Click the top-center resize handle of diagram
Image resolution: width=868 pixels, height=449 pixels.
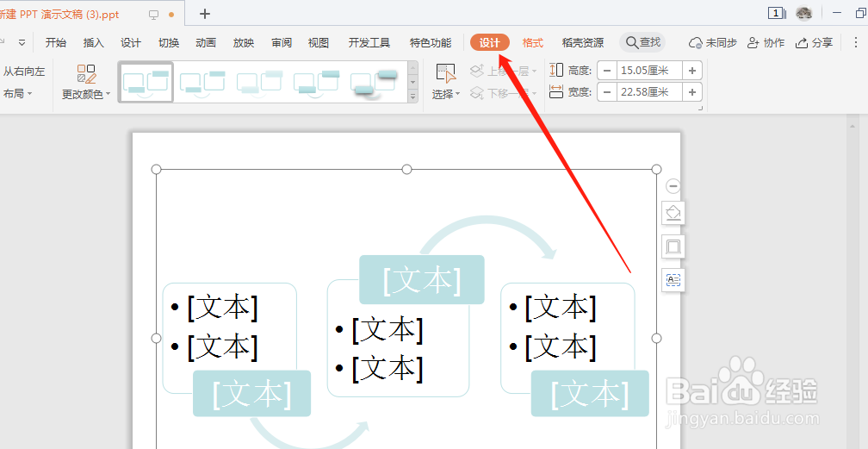pyautogui.click(x=406, y=169)
